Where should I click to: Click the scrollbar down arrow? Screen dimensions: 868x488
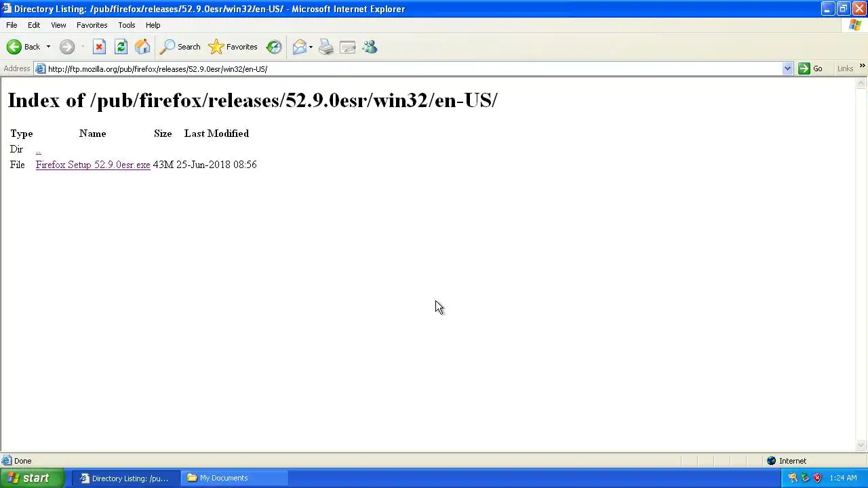[861, 445]
